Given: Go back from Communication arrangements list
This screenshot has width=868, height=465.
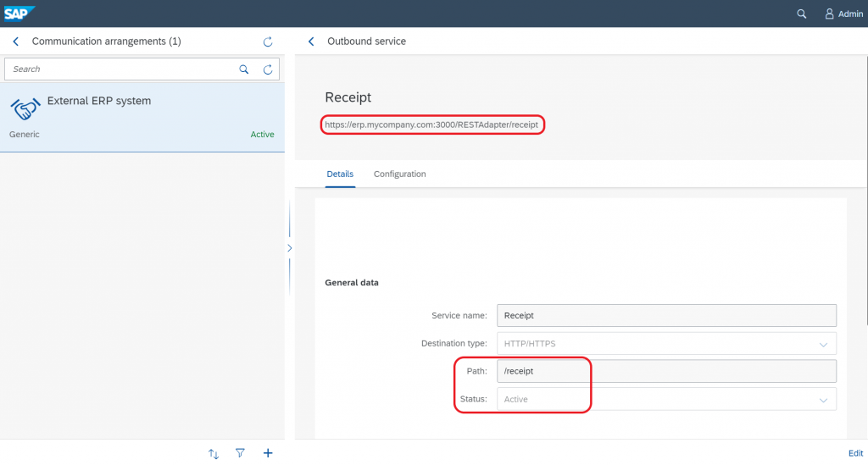Looking at the screenshot, I should coord(15,42).
